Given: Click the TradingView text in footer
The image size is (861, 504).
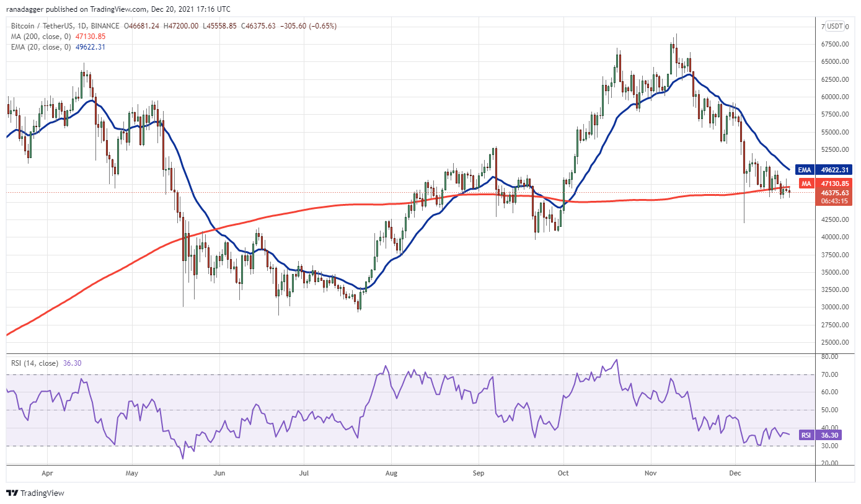Looking at the screenshot, I should tap(42, 493).
